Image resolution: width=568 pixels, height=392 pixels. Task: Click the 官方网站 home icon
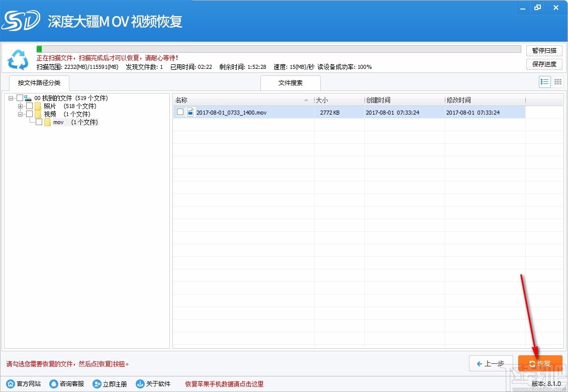tap(11, 383)
